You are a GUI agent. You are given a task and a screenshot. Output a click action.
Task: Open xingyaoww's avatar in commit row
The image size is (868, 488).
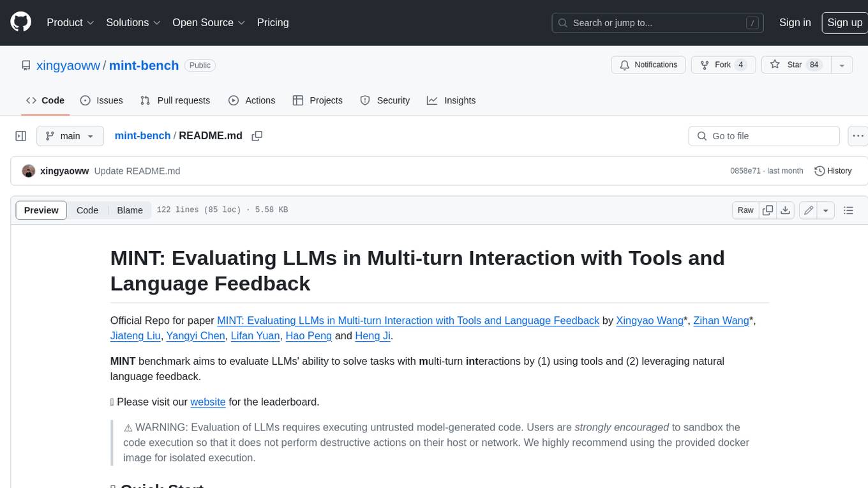29,171
